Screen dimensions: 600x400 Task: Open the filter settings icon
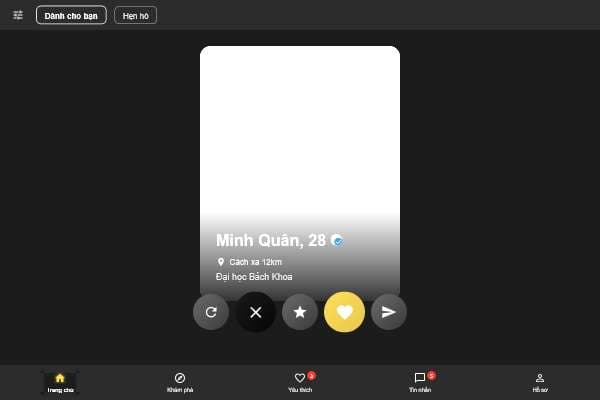click(x=18, y=15)
